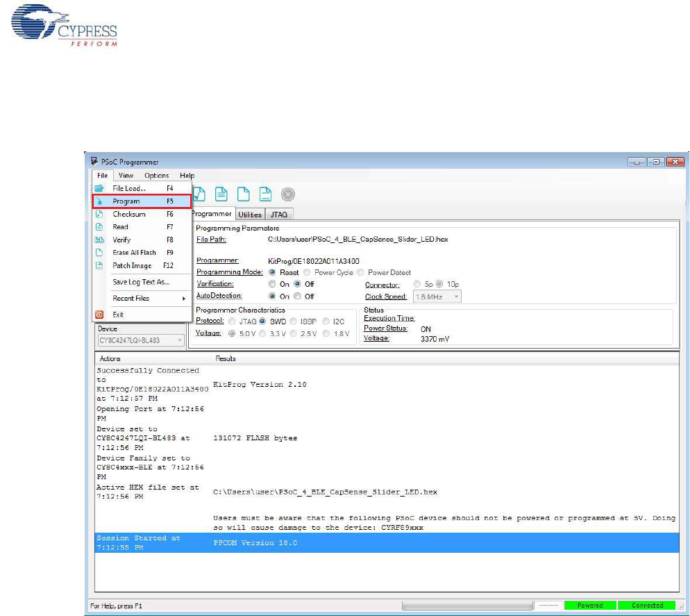Choose the SWD protocol radio button
The height and width of the screenshot is (616, 690).
pyautogui.click(x=262, y=321)
